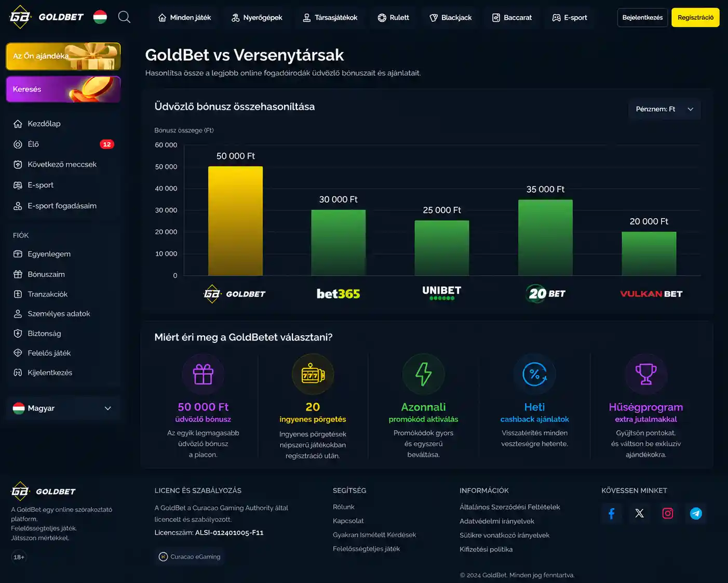The width and height of the screenshot is (728, 583).
Task: Open Blackjack in top navigation
Action: 450,18
